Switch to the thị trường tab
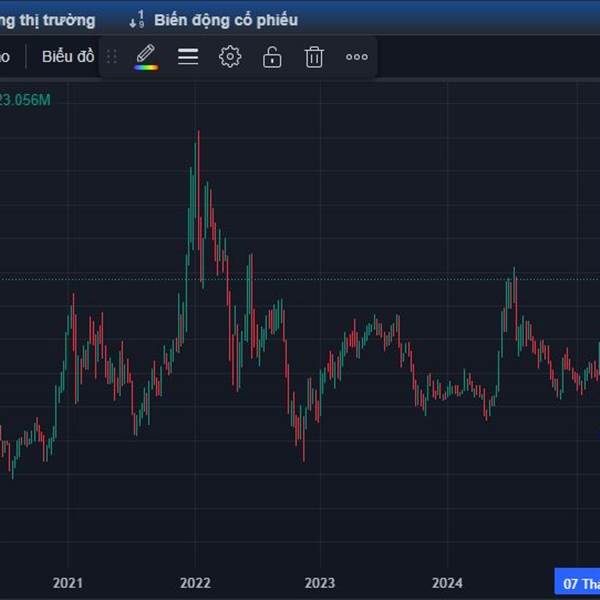 click(x=48, y=19)
